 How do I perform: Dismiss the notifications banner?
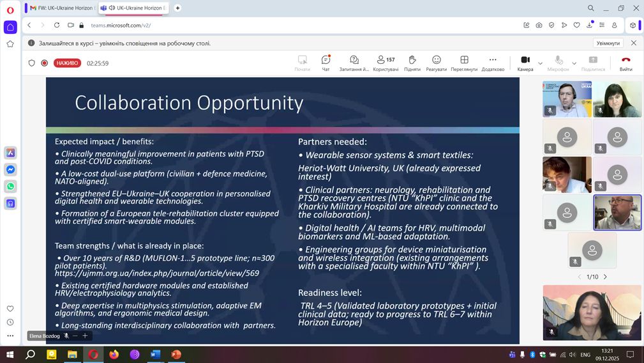coord(634,43)
